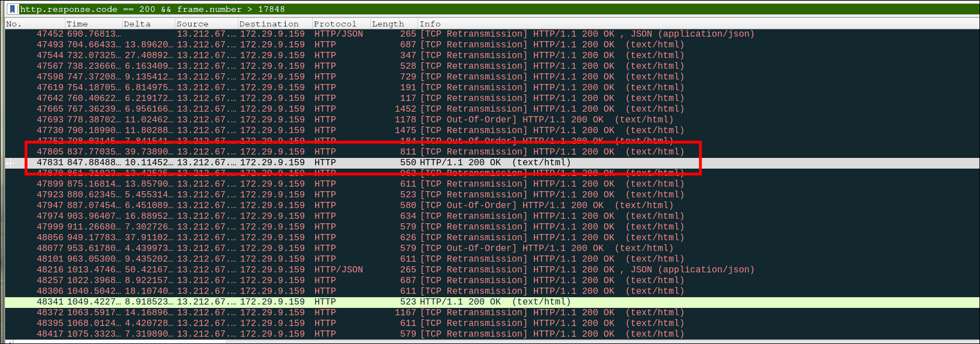Pick frame 47567 in the packet list
The width and height of the screenshot is (980, 344).
point(492,66)
